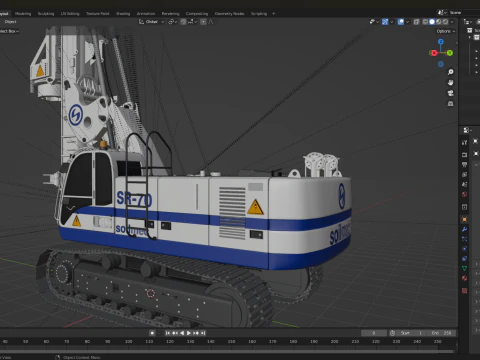Viewport: 480px width, 360px height.
Task: Open the Global transform orientation dropdown
Action: point(152,22)
